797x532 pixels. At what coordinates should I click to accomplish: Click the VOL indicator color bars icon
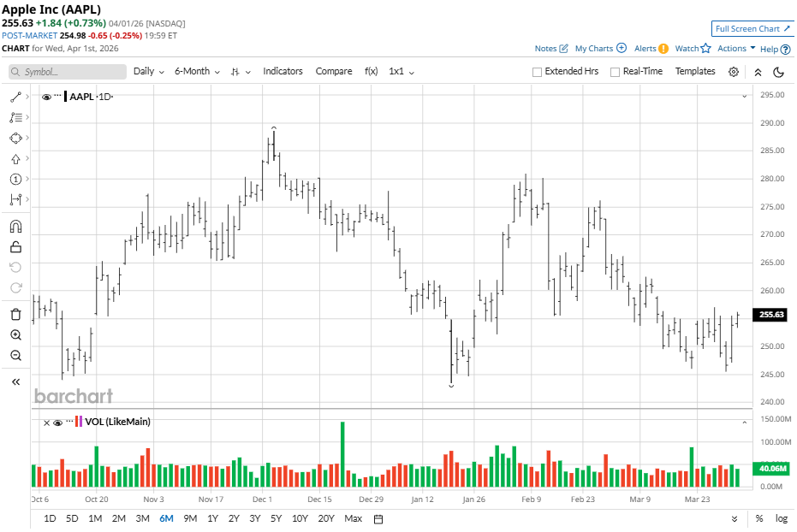[x=79, y=422]
